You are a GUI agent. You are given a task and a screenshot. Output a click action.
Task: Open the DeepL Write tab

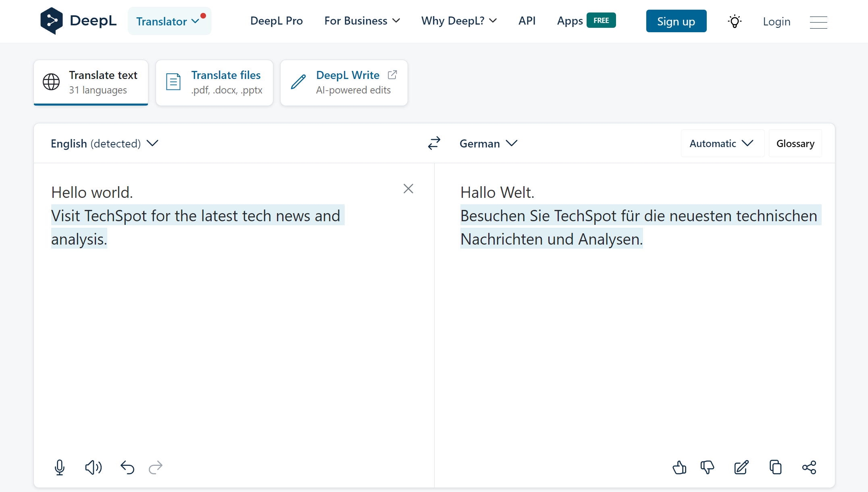tap(344, 83)
